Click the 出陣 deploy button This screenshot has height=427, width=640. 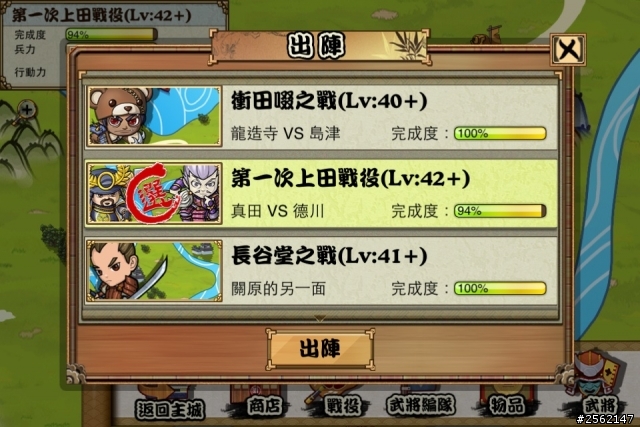320,349
